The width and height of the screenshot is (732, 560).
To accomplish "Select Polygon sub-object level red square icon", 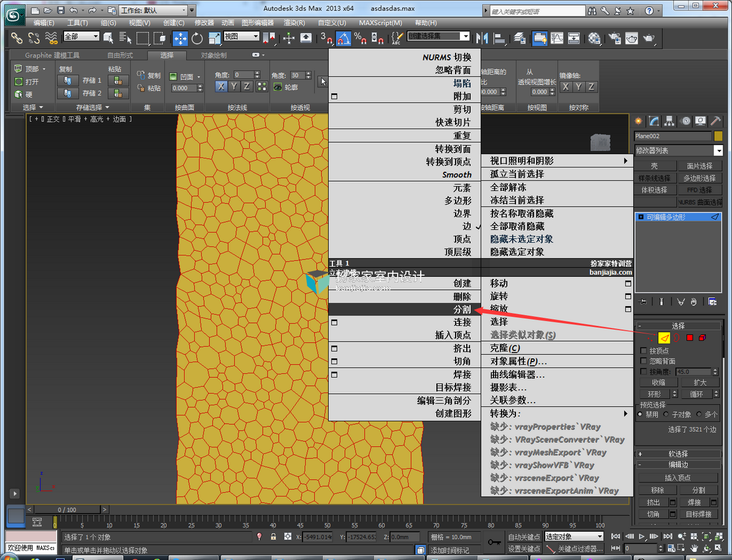I will pos(690,337).
